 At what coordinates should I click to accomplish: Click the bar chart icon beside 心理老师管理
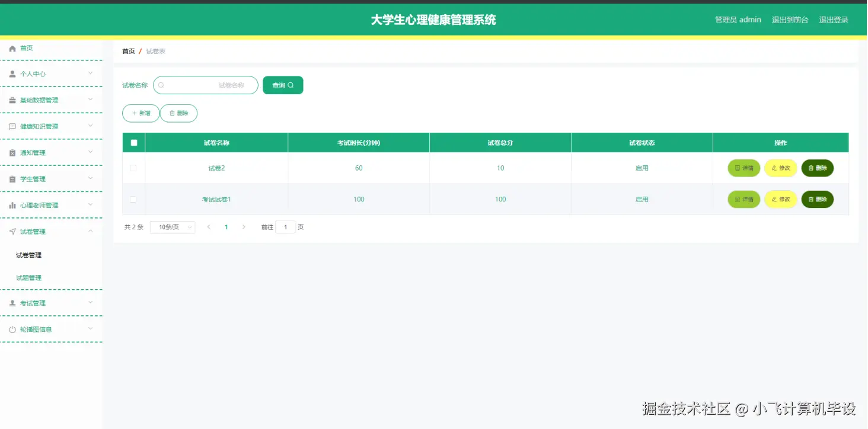click(12, 205)
